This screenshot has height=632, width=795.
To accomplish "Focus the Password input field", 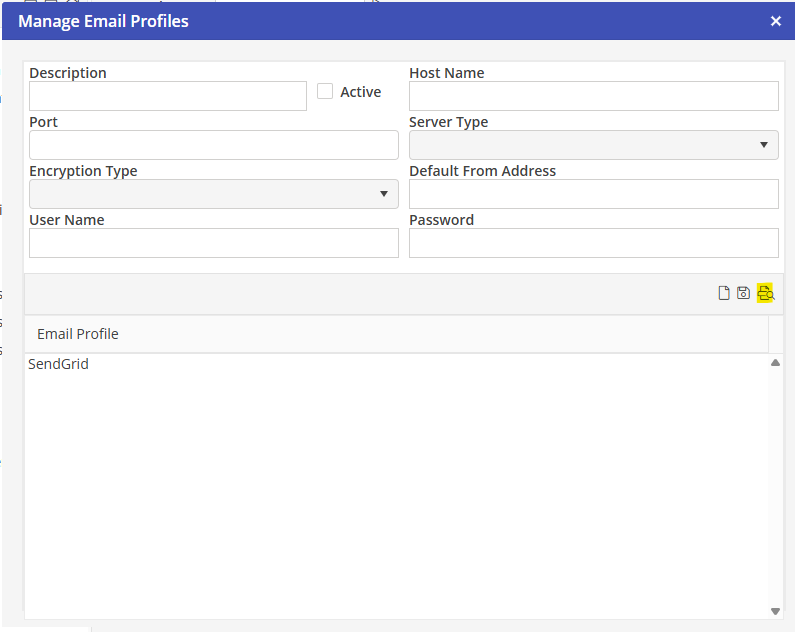I will (593, 243).
